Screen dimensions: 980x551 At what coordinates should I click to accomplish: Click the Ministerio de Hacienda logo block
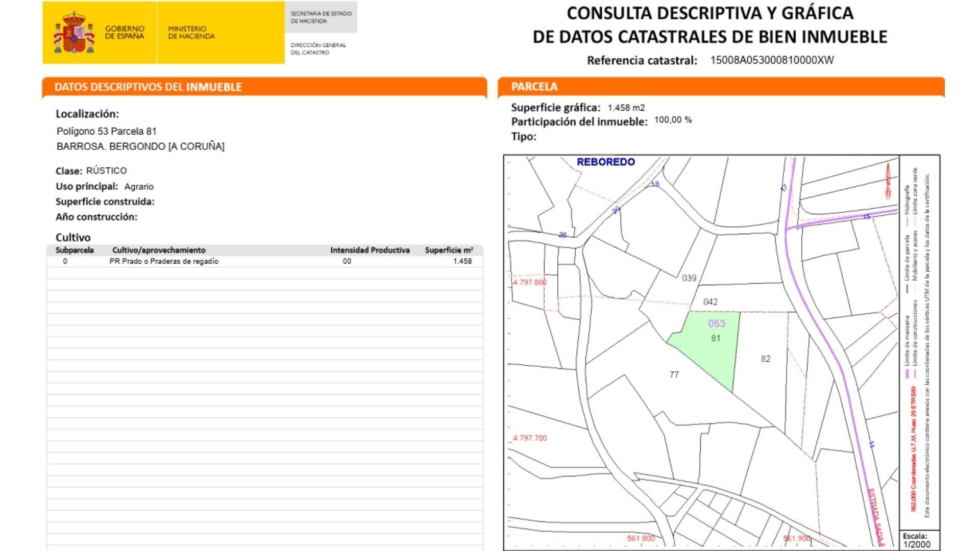pos(191,33)
